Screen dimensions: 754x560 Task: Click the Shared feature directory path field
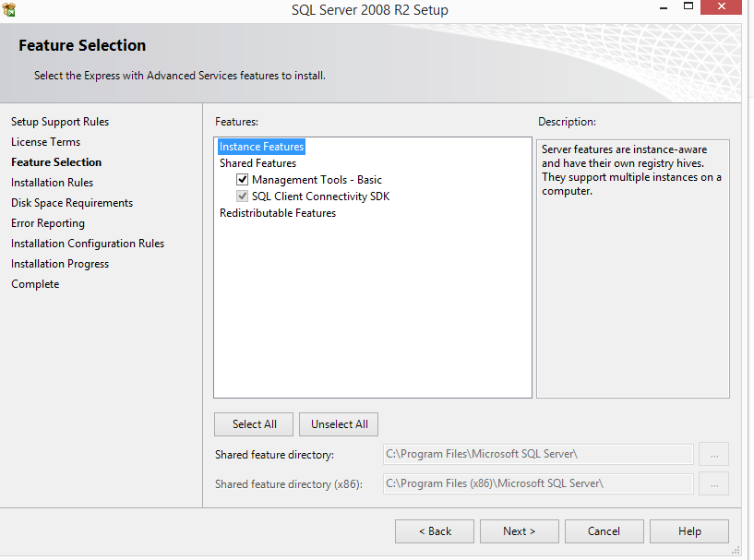(538, 454)
